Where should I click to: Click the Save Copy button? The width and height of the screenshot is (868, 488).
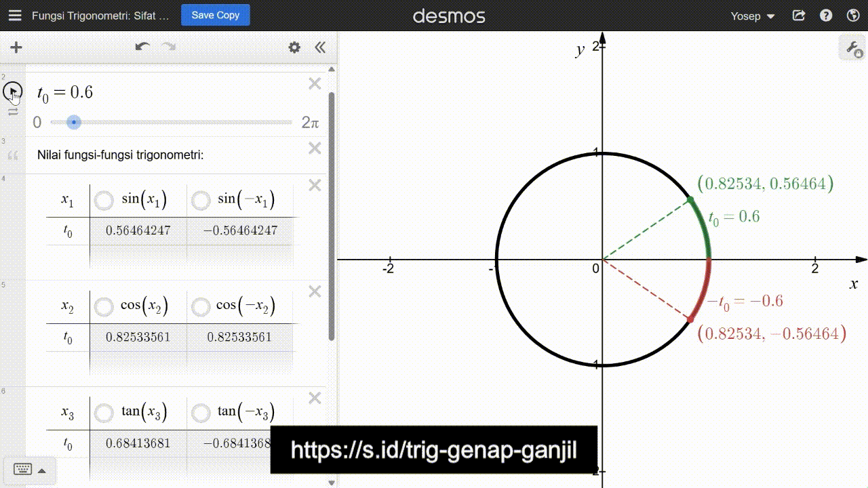point(215,15)
